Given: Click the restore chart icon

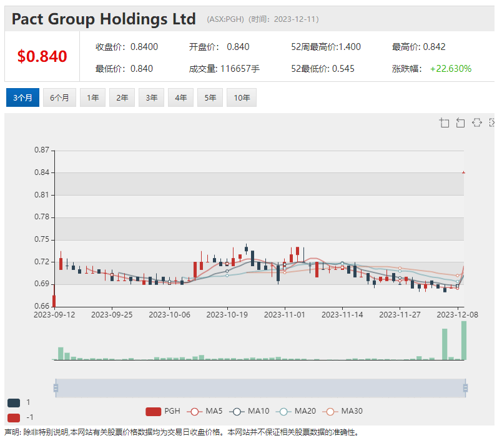Looking at the screenshot, I should tap(476, 122).
